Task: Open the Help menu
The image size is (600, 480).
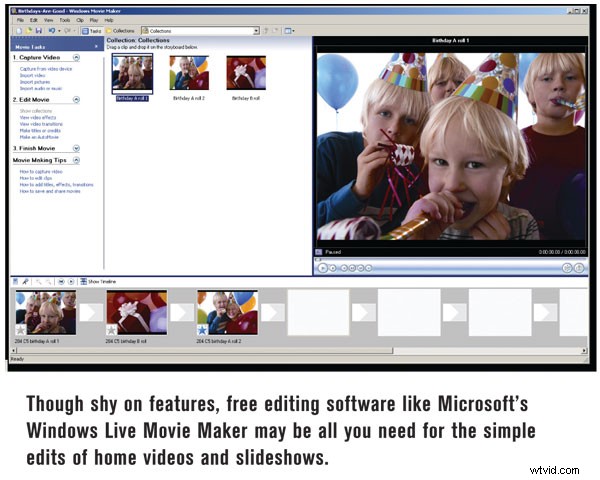Action: tap(109, 20)
